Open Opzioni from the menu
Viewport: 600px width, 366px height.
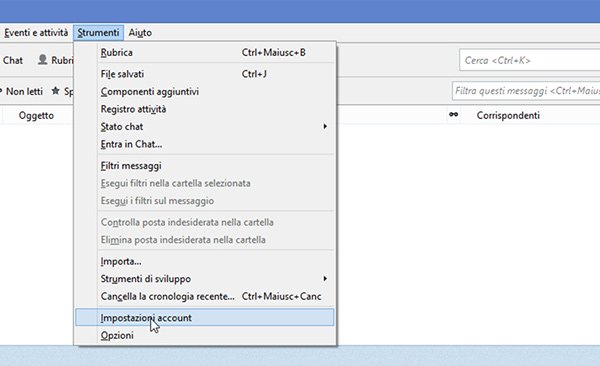click(204, 335)
